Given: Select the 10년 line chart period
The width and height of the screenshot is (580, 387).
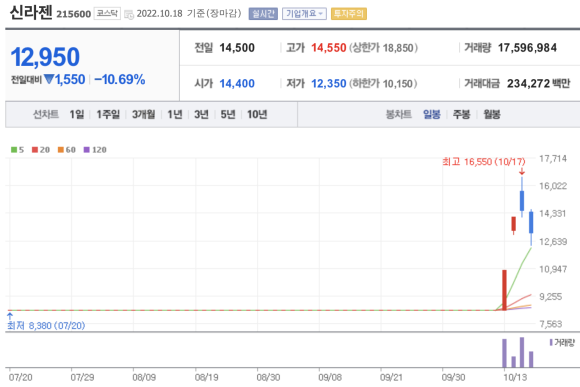Looking at the screenshot, I should coord(257,114).
